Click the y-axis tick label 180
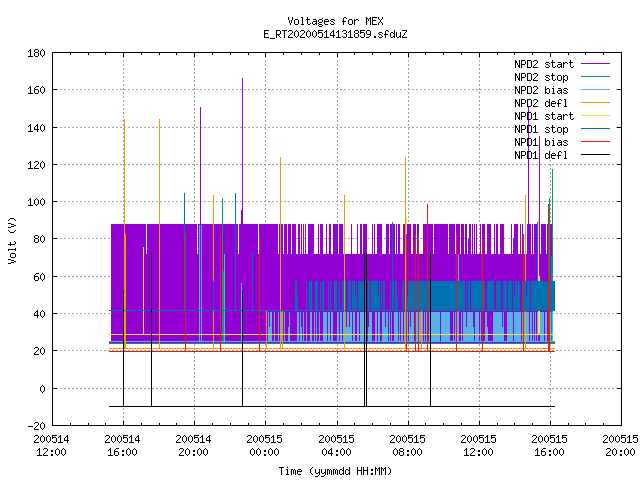Viewport: 640px width, 480px height. coord(36,53)
